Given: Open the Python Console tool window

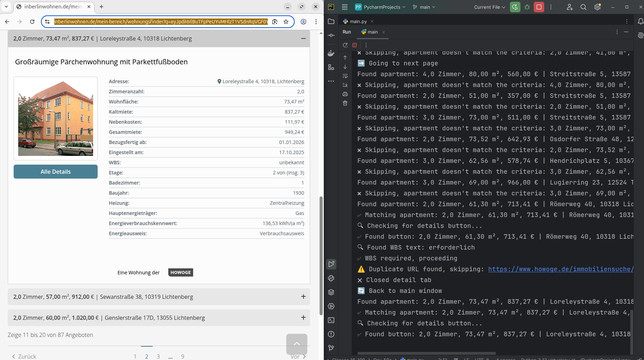Looking at the screenshot, I should (331, 278).
